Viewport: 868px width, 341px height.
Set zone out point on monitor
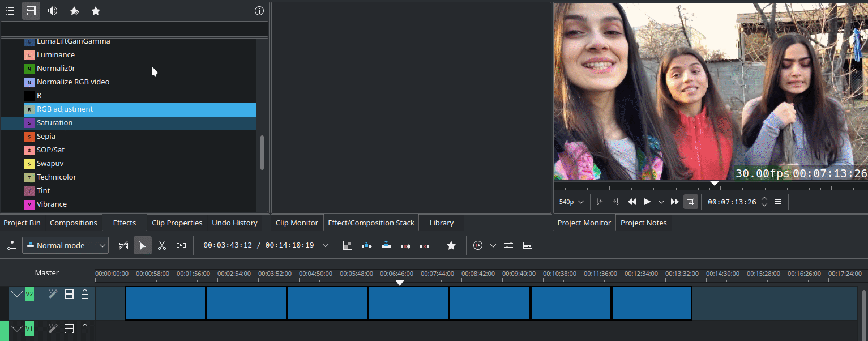(x=616, y=202)
